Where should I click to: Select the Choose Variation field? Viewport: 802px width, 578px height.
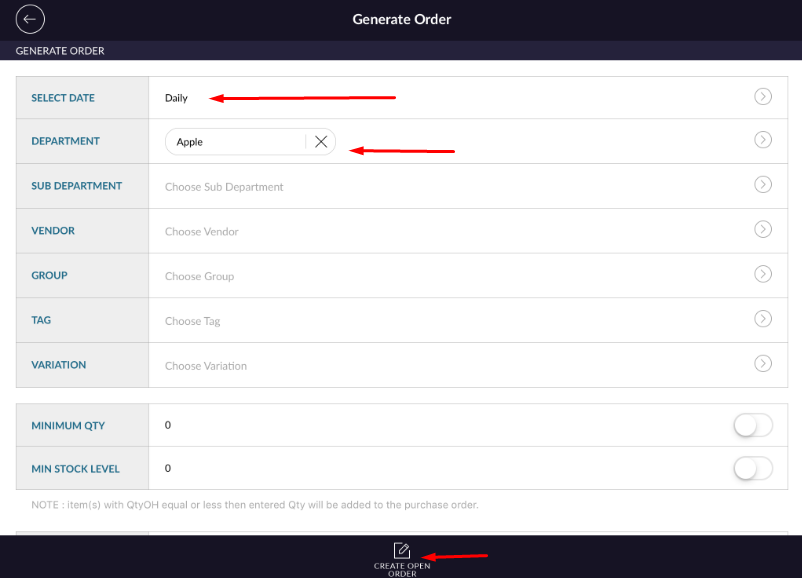click(206, 366)
